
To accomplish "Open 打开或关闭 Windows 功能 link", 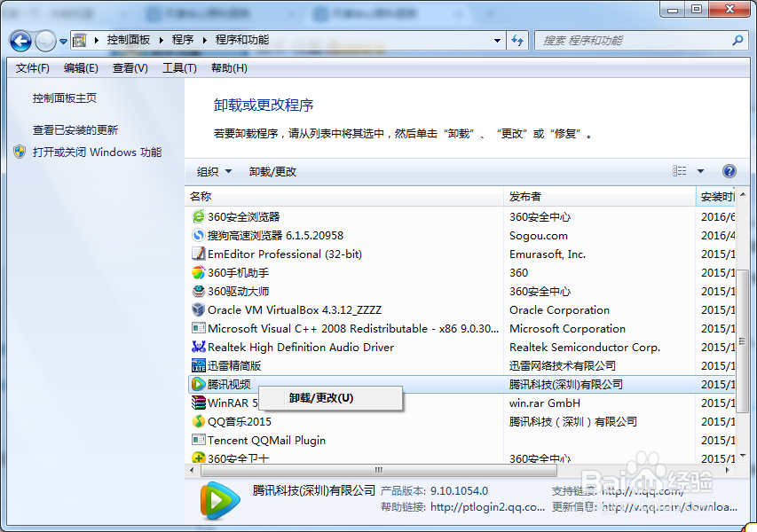I will [x=97, y=153].
